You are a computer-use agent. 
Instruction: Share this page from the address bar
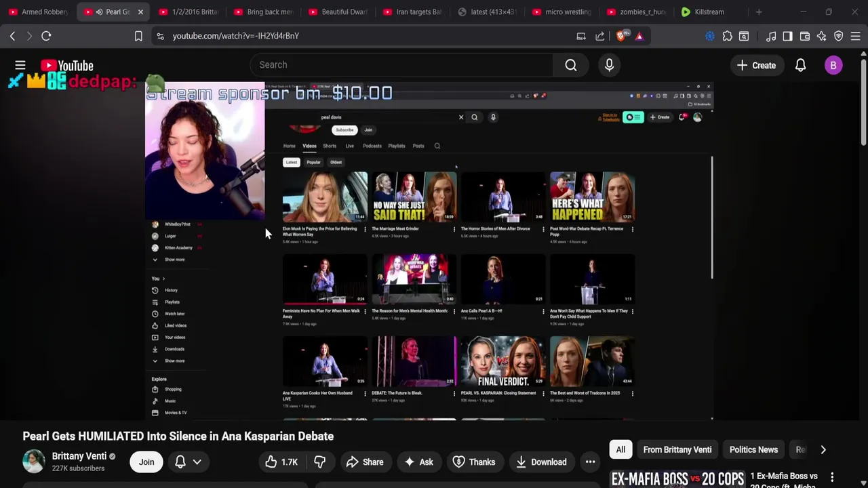(x=599, y=36)
